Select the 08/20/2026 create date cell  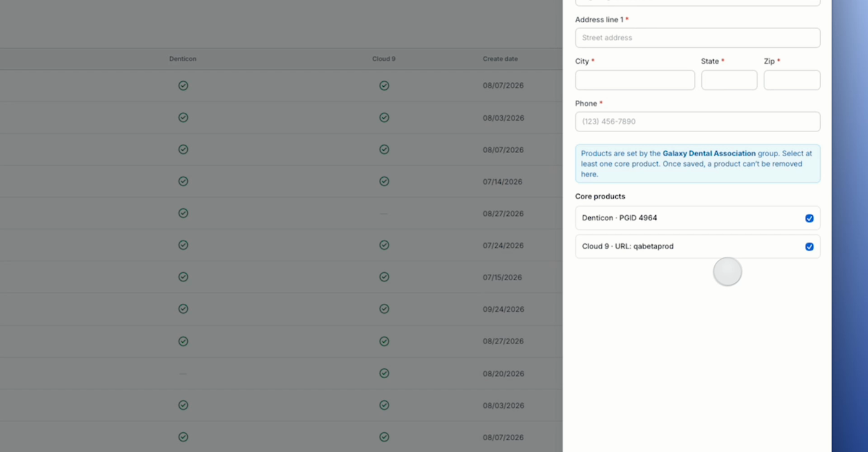pos(503,374)
